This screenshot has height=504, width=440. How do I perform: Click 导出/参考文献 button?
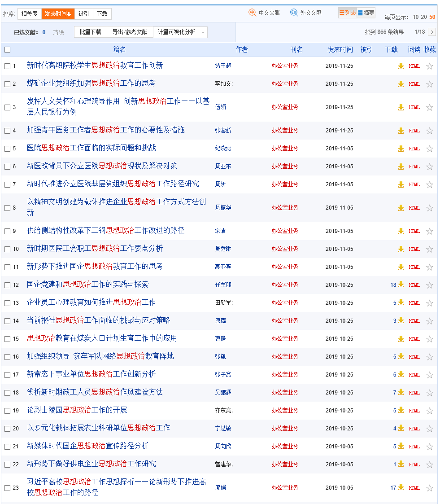click(130, 32)
